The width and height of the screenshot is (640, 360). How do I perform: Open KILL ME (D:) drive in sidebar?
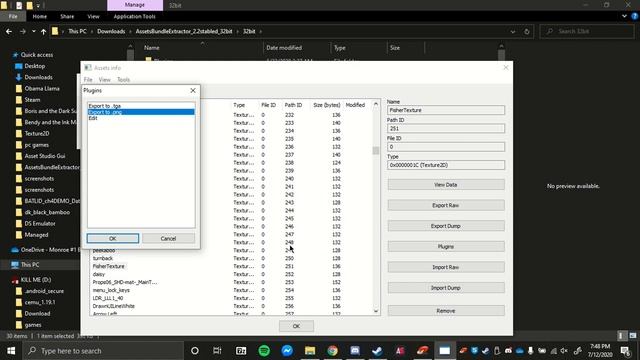[x=36, y=280]
